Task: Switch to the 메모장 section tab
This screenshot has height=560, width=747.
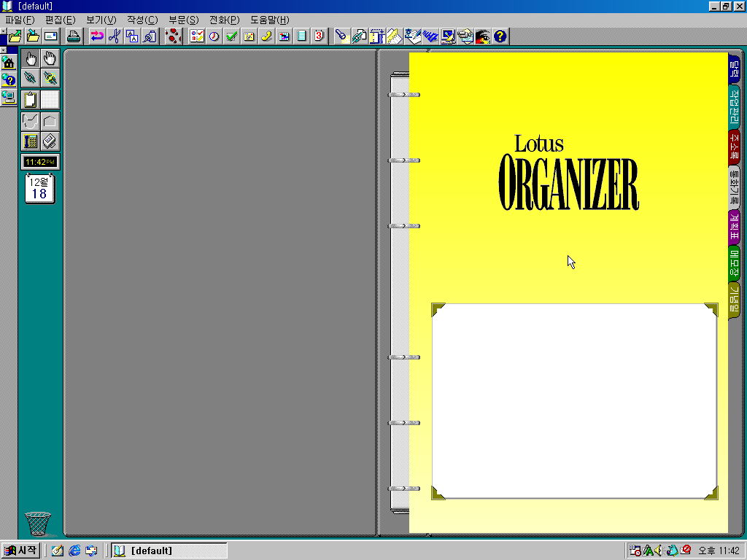Action: [x=734, y=263]
